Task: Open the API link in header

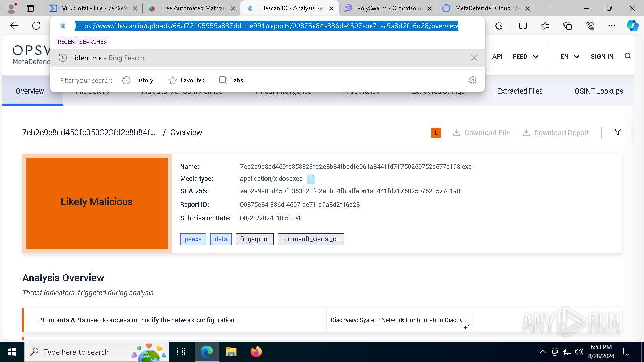Action: tap(497, 56)
